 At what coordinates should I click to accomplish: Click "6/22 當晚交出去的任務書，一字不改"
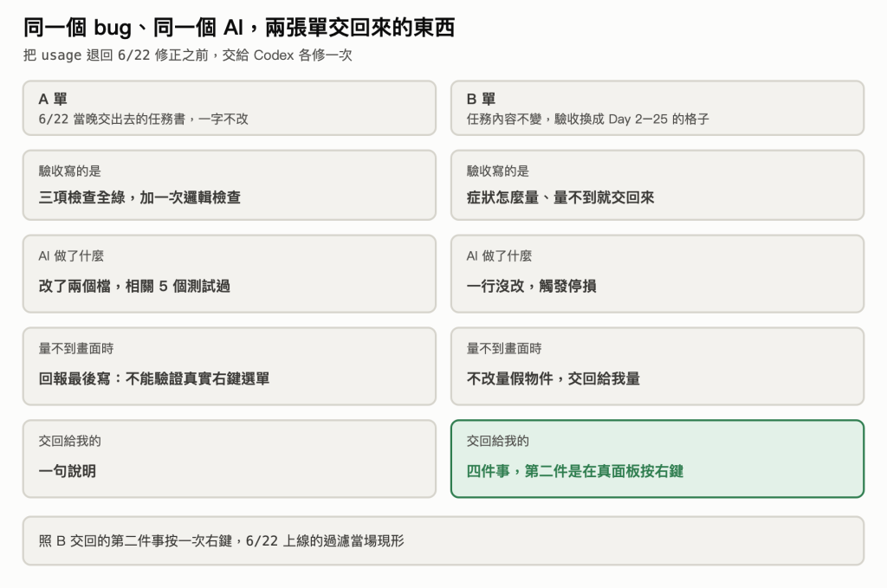tap(143, 119)
